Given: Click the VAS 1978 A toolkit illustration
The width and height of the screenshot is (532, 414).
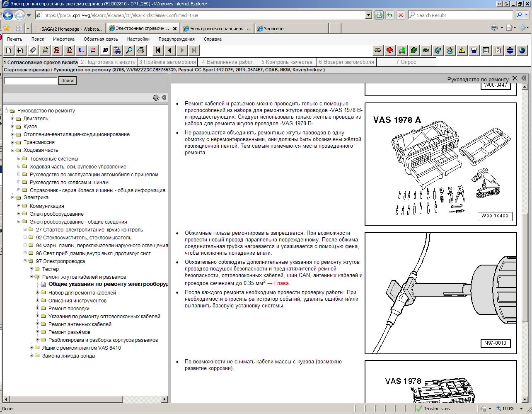Looking at the screenshot, I should 441,164.
